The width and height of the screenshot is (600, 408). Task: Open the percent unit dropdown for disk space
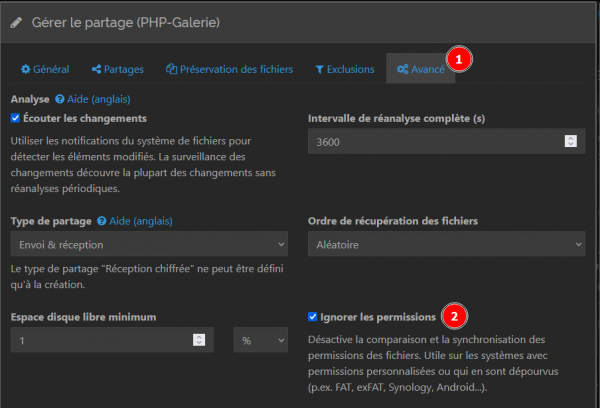(x=263, y=341)
